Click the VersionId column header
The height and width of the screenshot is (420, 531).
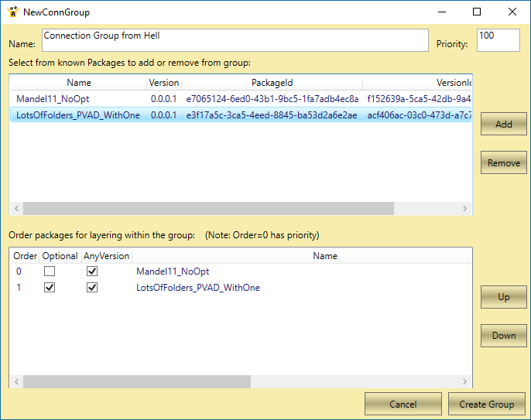tap(417, 83)
